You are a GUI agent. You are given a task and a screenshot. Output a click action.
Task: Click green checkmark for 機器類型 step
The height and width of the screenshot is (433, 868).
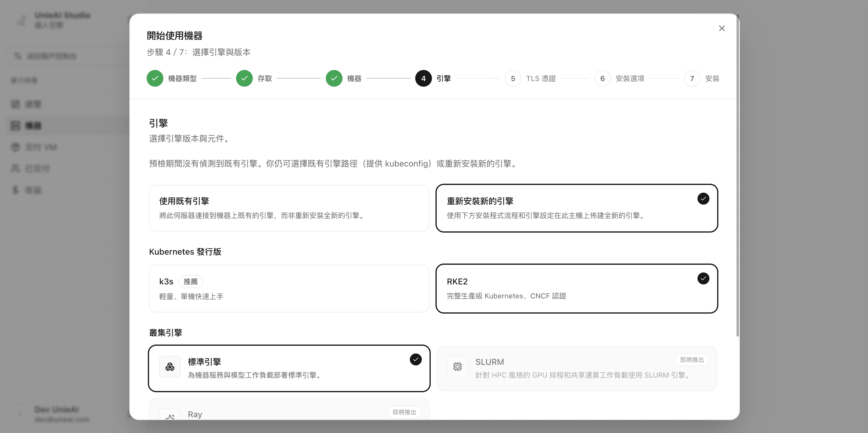coord(155,78)
